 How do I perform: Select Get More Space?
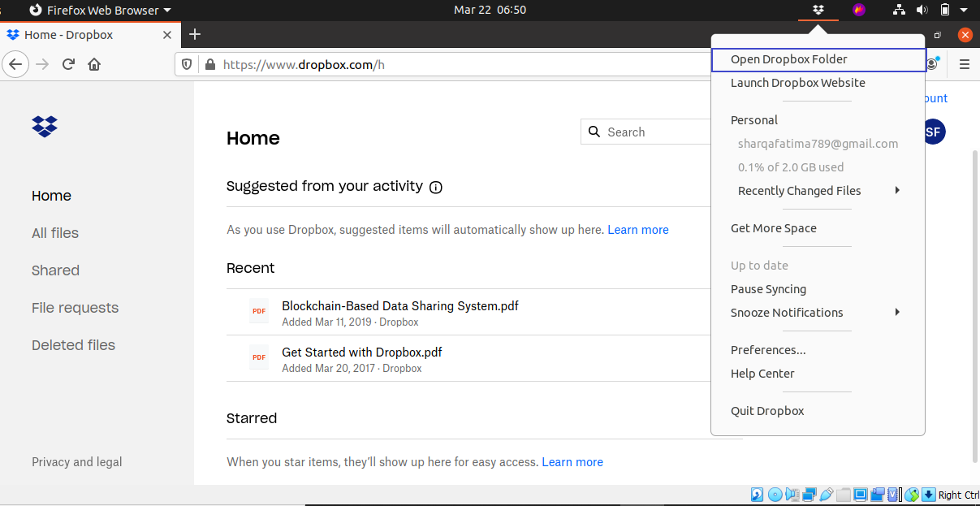click(x=818, y=228)
